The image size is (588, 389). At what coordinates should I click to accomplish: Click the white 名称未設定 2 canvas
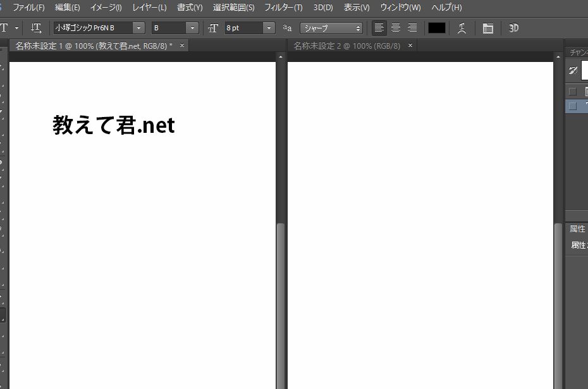(x=420, y=225)
